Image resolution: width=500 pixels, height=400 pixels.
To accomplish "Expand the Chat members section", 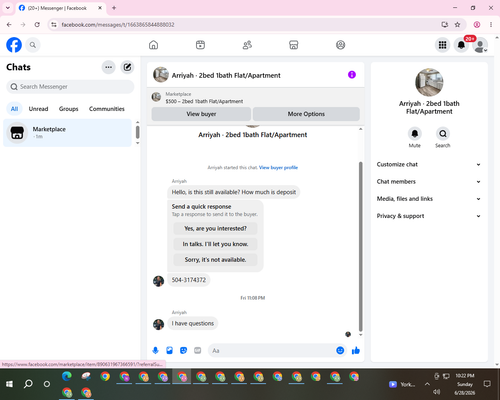I will coord(429,182).
